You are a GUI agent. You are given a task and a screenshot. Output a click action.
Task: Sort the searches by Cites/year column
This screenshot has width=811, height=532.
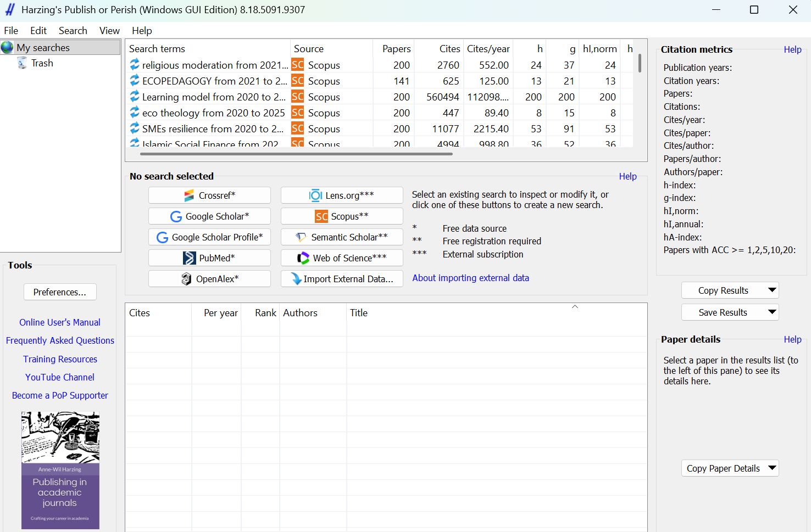click(x=488, y=49)
